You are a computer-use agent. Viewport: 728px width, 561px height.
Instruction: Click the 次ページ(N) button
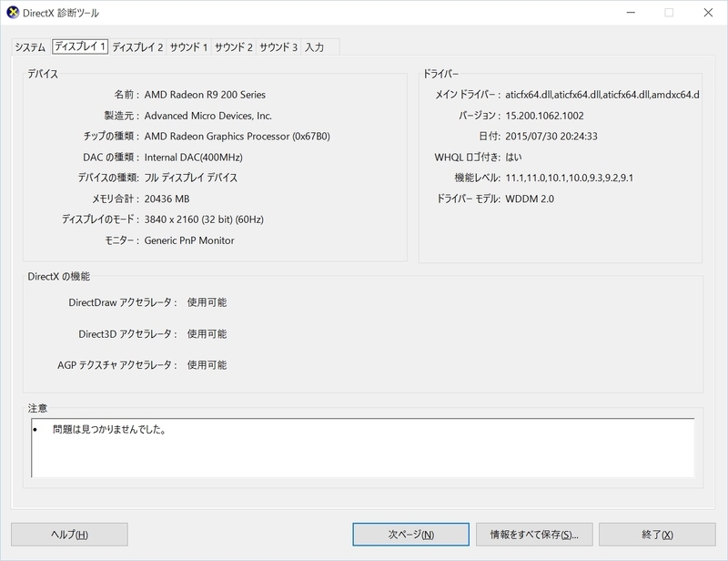[411, 535]
